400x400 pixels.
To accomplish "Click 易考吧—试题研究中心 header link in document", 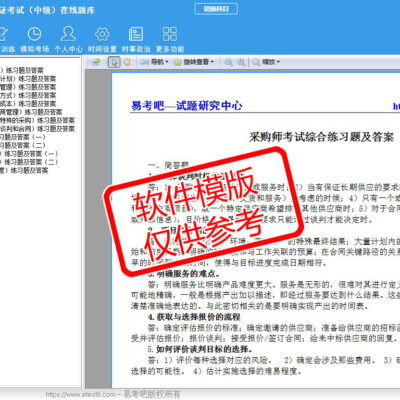I will (x=187, y=106).
